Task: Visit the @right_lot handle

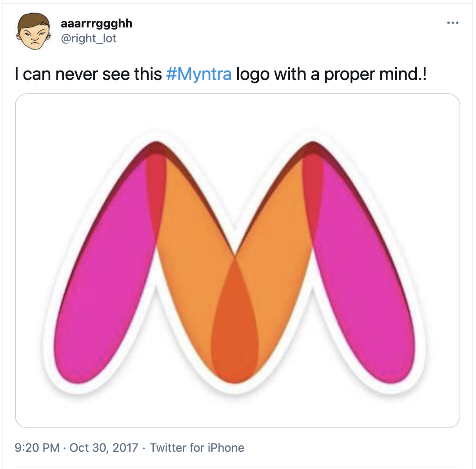Action: pyautogui.click(x=89, y=38)
